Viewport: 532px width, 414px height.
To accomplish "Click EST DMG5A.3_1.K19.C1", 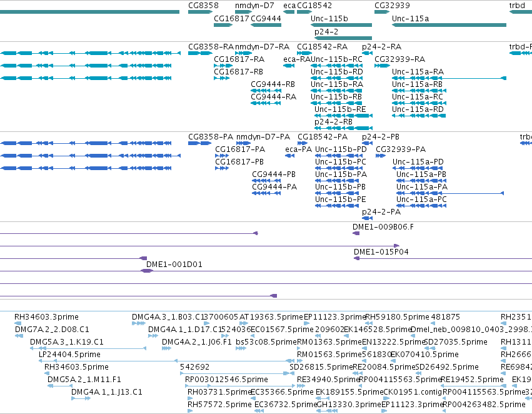I will 67,342.
